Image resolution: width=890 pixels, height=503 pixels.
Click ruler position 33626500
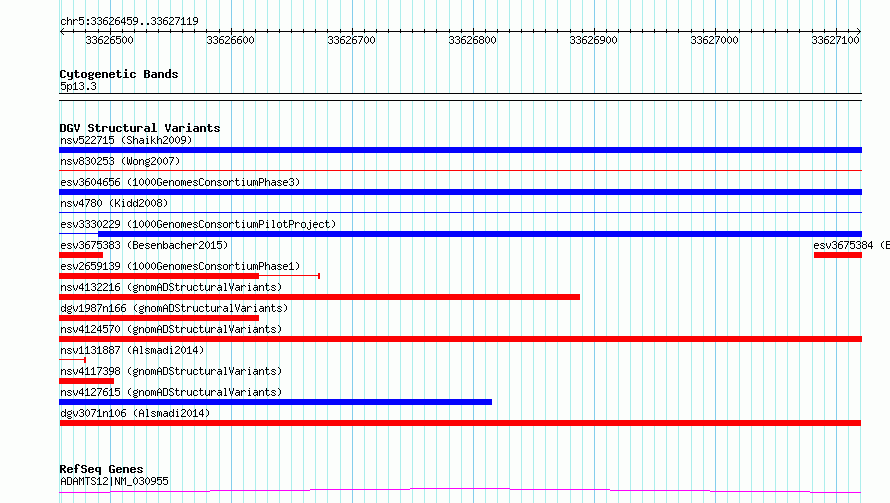pos(110,40)
